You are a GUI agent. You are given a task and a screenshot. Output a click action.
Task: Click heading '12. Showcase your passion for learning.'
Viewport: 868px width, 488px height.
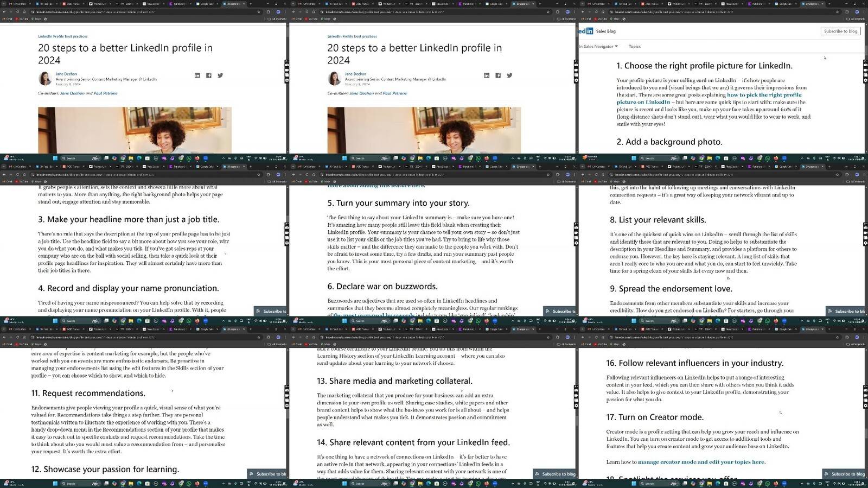(x=105, y=469)
